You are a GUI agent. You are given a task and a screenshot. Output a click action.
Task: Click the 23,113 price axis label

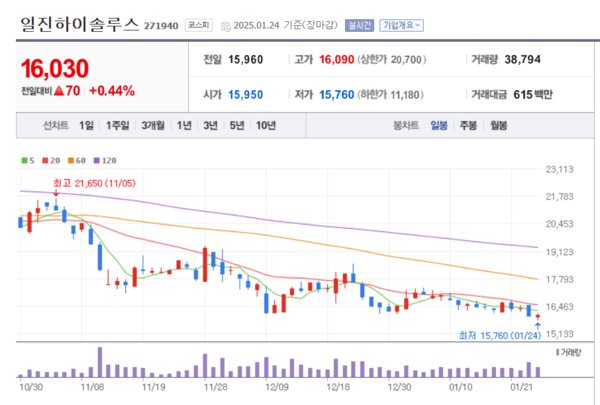(559, 169)
